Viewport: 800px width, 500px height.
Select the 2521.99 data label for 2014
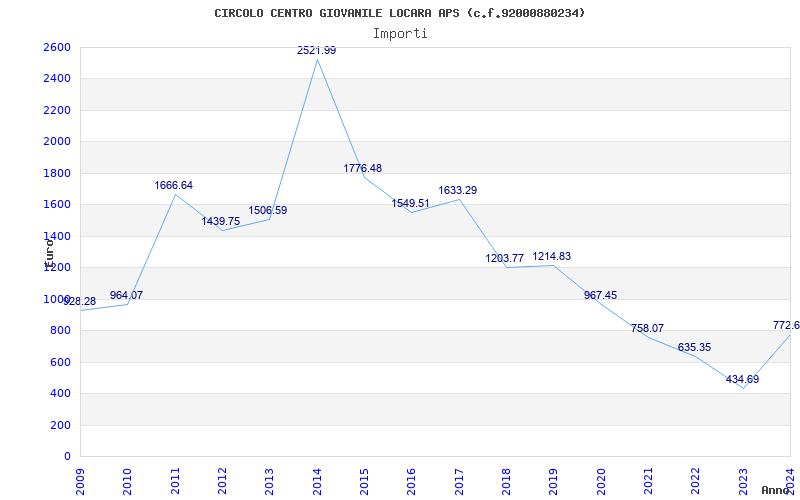click(317, 51)
